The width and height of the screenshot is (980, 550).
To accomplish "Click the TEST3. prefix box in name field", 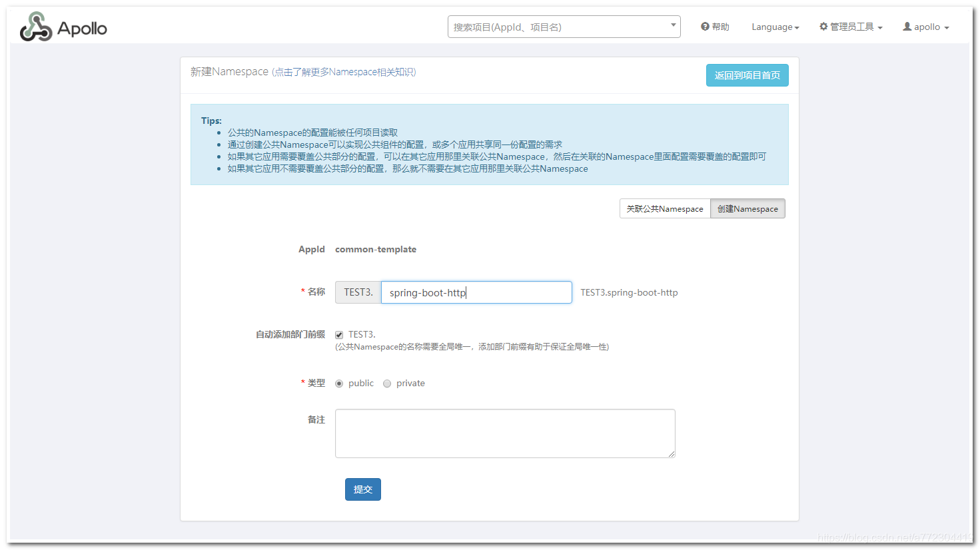I will click(x=358, y=292).
